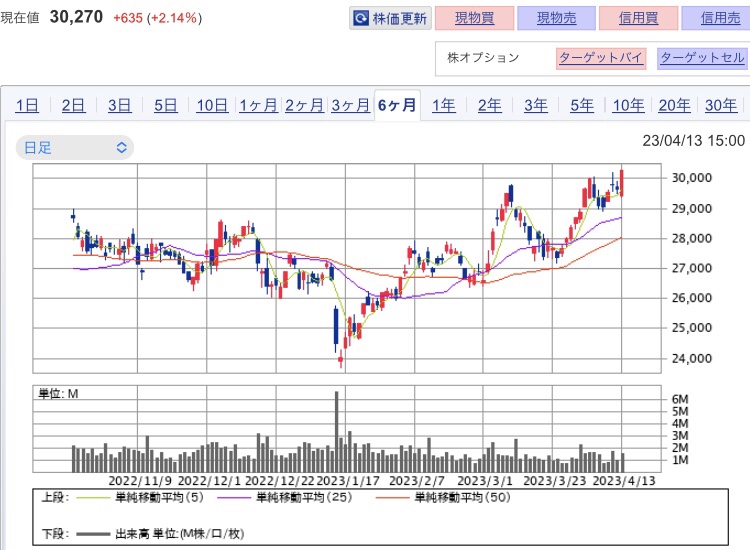Click the price change +635 (+2.14%)

[x=157, y=18]
